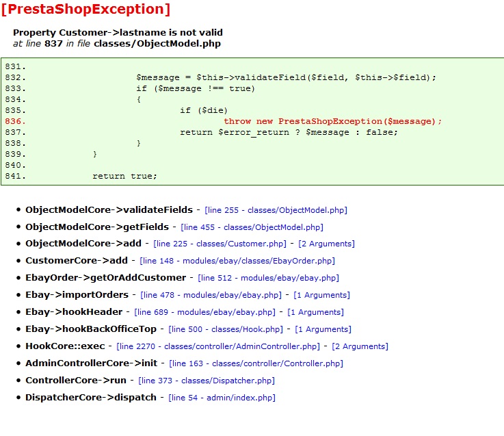Open line 373 classes/Dispatcher.php link
The image size is (504, 436).
[x=207, y=381]
